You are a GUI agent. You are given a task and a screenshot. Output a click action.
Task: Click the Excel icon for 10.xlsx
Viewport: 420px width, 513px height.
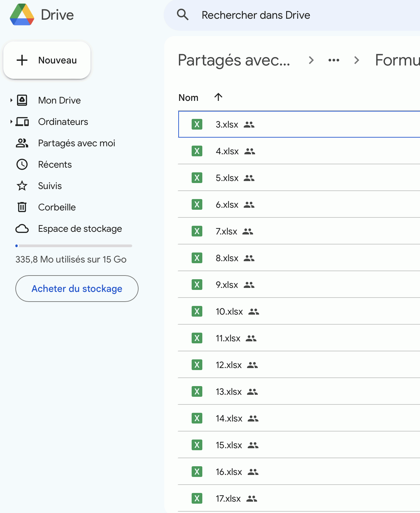[197, 311]
